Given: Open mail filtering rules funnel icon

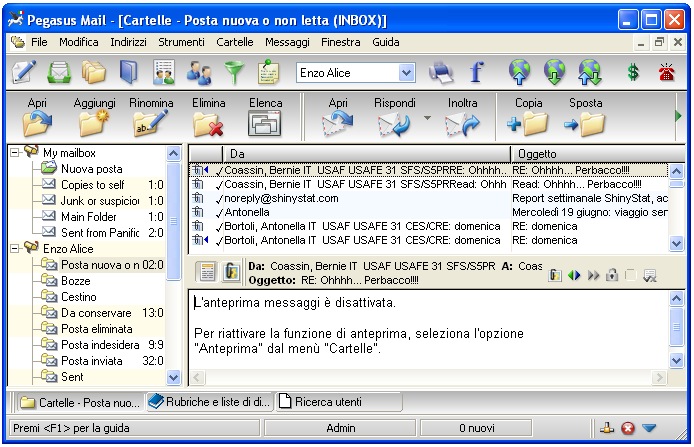Looking at the screenshot, I should pos(234,72).
